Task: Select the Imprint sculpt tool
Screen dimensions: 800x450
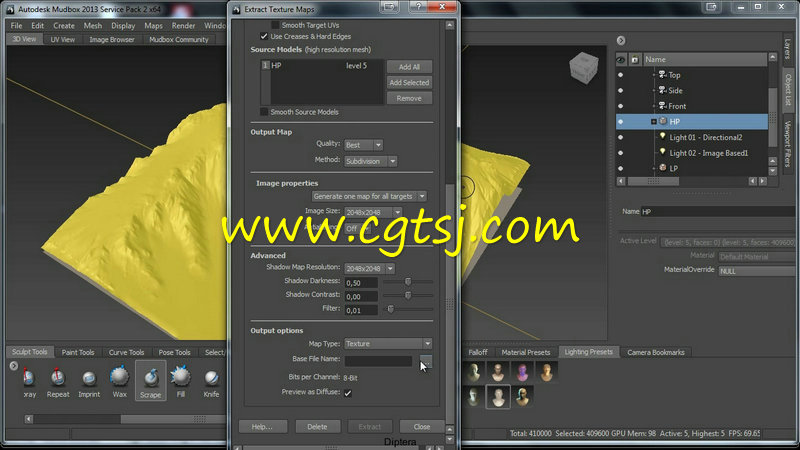Action: click(89, 381)
